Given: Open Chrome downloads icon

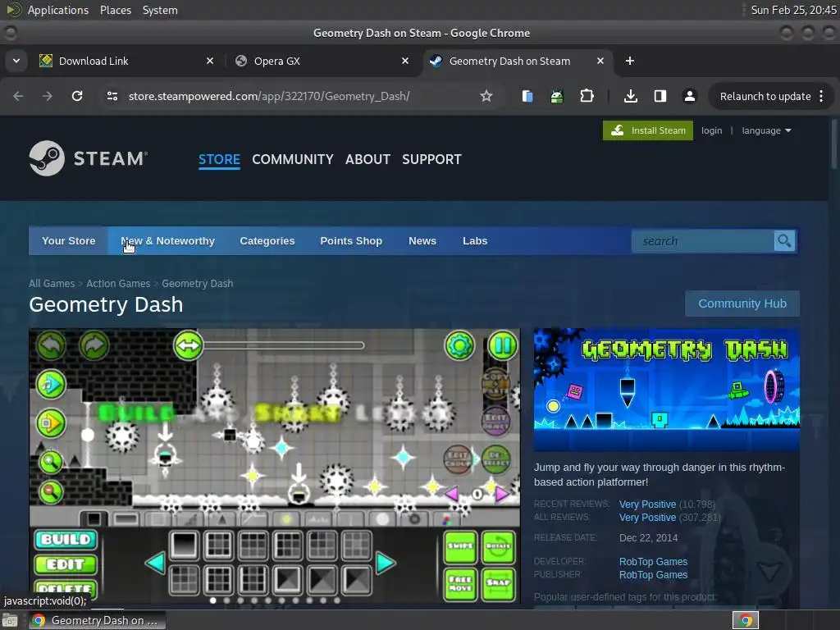Looking at the screenshot, I should click(631, 96).
